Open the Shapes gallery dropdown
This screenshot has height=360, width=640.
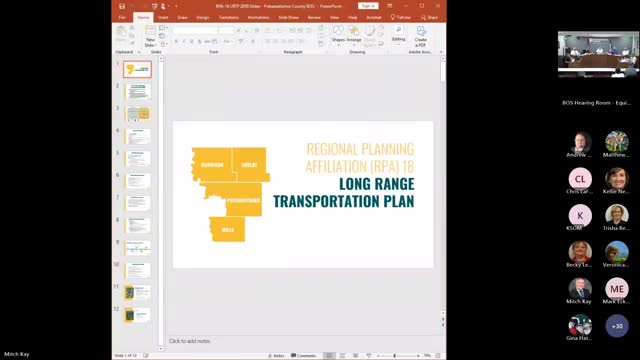tap(338, 35)
